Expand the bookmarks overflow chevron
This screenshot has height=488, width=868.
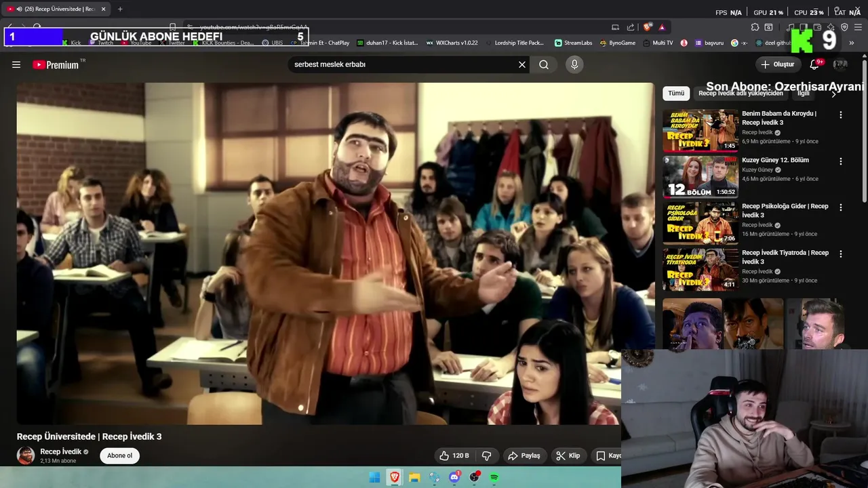pos(852,43)
